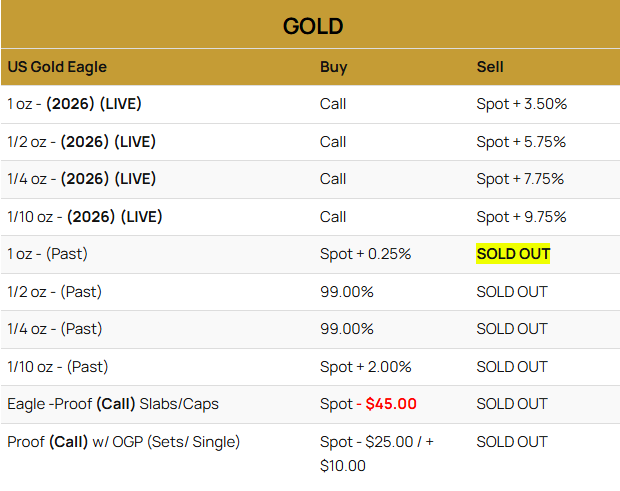Click the Spot + 3.50% sell price

pyautogui.click(x=521, y=104)
